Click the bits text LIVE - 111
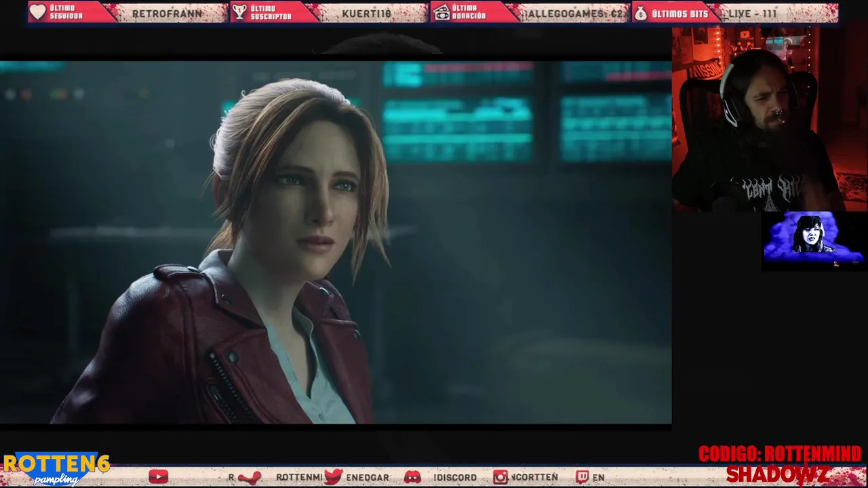This screenshot has width=868, height=488. (x=753, y=13)
